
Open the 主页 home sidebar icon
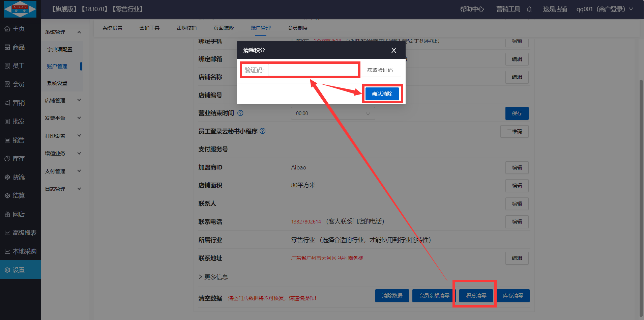pyautogui.click(x=7, y=29)
